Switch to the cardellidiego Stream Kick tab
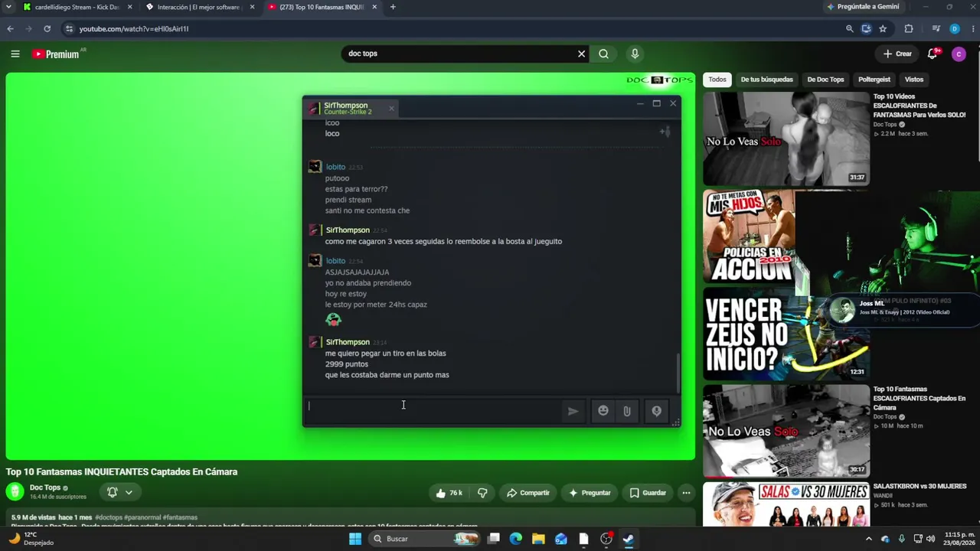The height and width of the screenshot is (551, 980). (77, 7)
